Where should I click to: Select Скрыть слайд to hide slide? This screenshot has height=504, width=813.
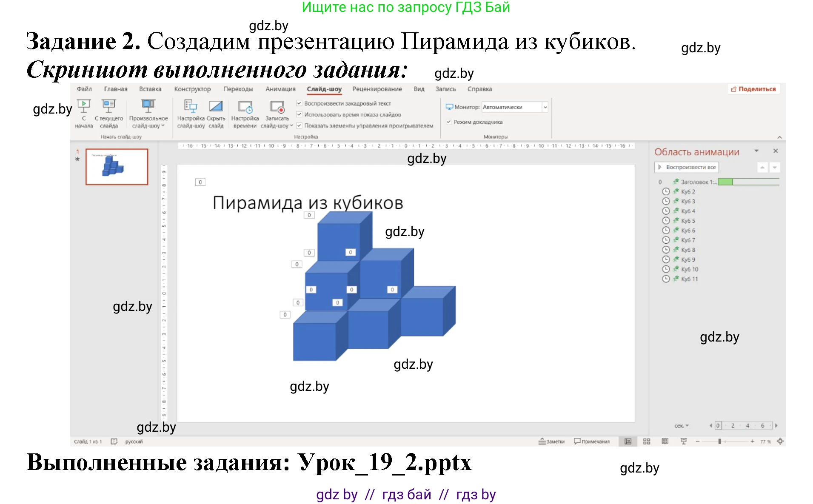pos(216,113)
